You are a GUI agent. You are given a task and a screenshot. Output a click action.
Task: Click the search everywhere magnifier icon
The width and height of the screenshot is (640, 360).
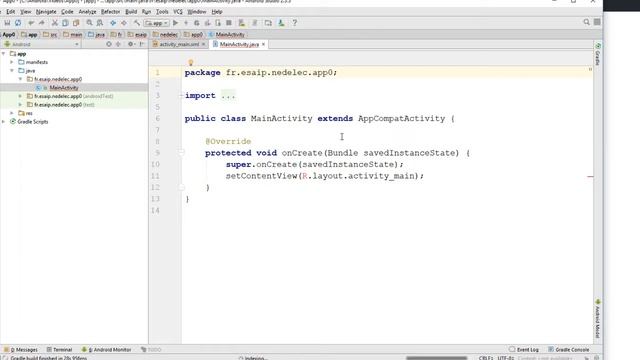(587, 22)
